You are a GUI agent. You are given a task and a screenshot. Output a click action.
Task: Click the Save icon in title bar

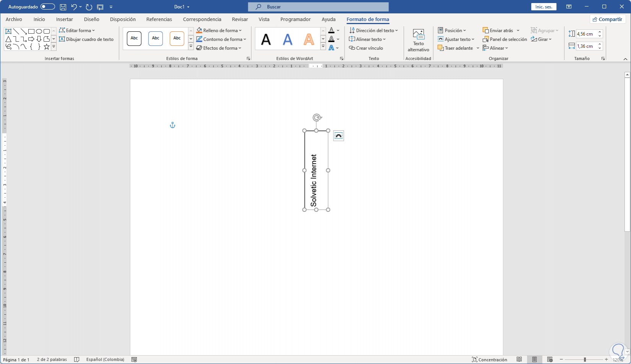63,7
